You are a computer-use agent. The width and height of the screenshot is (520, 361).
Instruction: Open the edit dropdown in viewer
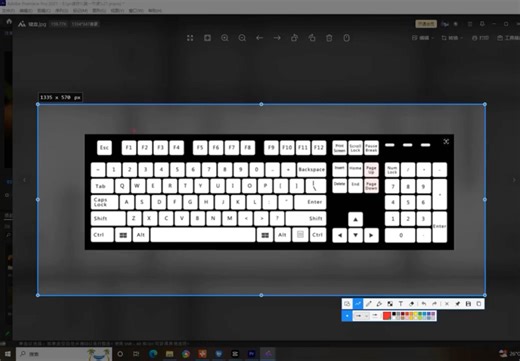(x=423, y=38)
